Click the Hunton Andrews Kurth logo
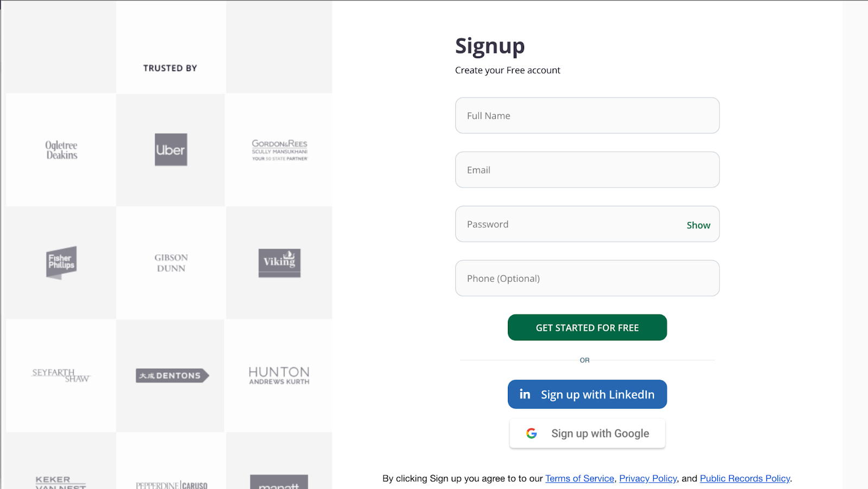 (x=279, y=375)
